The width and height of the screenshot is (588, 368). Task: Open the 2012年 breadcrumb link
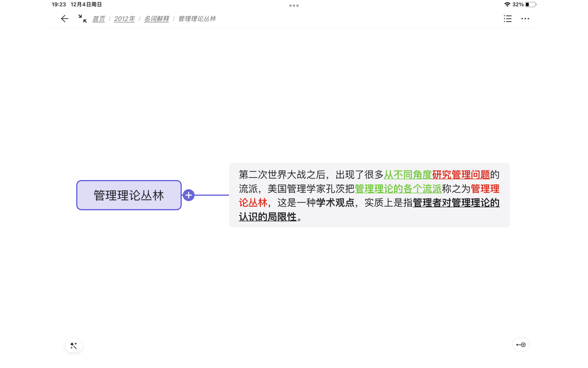[x=124, y=18]
